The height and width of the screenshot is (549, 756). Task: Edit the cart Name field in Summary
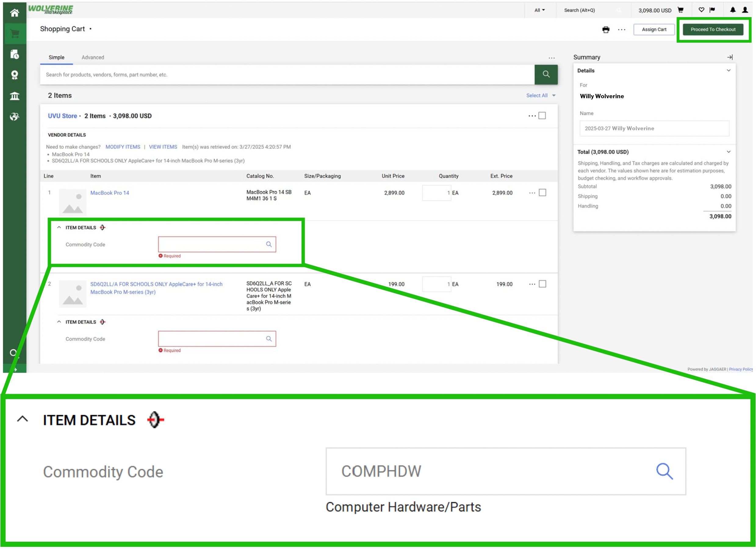pos(654,128)
